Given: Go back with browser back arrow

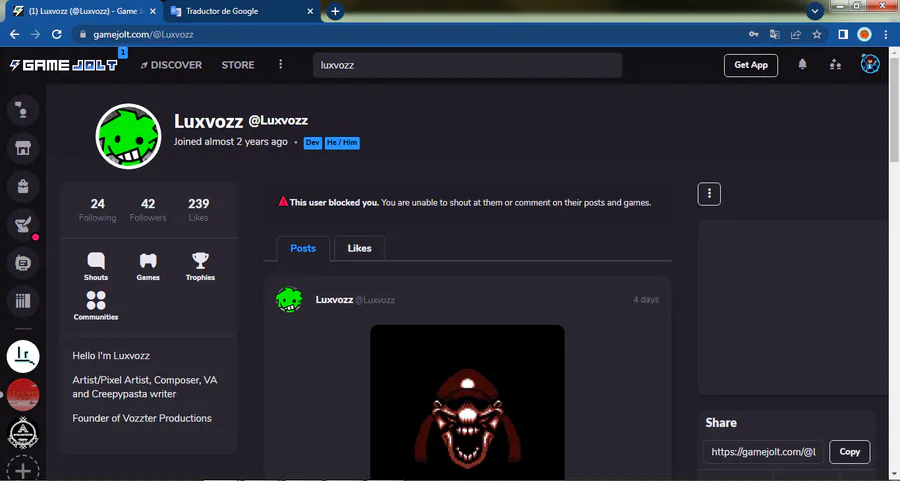Looking at the screenshot, I should pyautogui.click(x=14, y=34).
